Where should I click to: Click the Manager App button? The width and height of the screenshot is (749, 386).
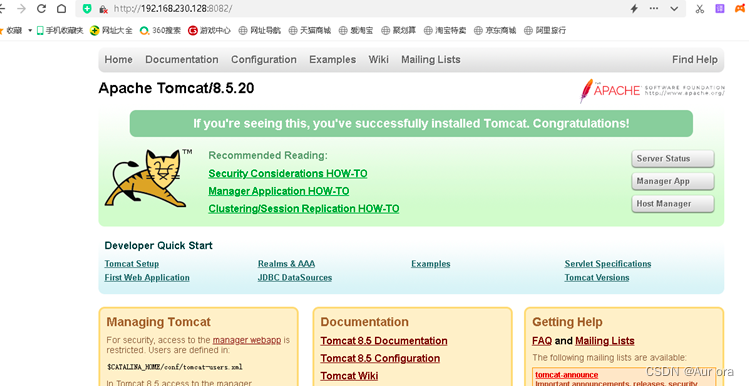click(673, 181)
